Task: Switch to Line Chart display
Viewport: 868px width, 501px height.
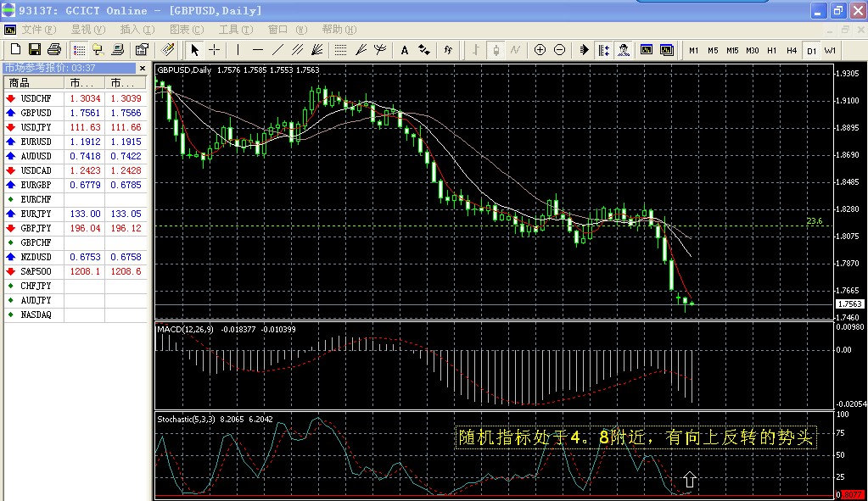Action: [x=515, y=50]
